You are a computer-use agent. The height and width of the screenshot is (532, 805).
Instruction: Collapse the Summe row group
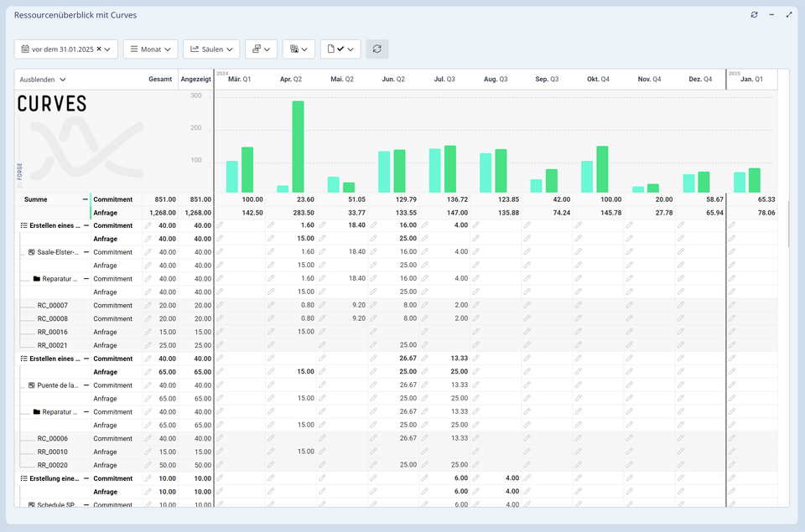85,199
